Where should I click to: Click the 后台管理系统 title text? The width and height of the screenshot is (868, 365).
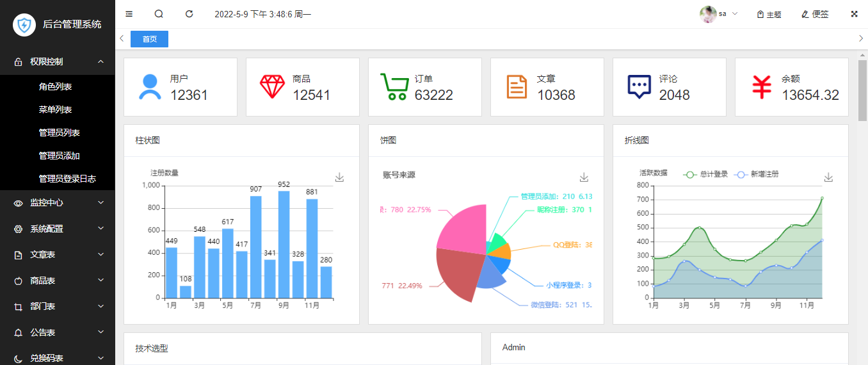point(72,25)
